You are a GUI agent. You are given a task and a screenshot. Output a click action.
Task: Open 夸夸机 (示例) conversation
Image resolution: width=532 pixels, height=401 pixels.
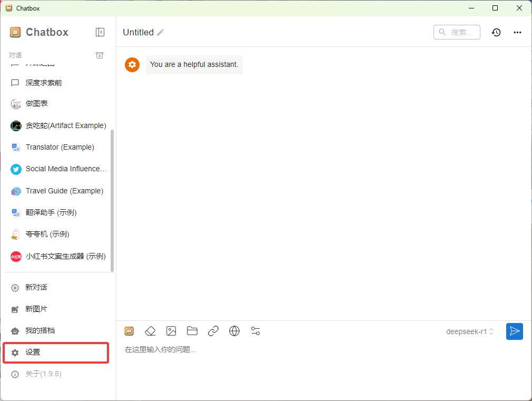(58, 234)
